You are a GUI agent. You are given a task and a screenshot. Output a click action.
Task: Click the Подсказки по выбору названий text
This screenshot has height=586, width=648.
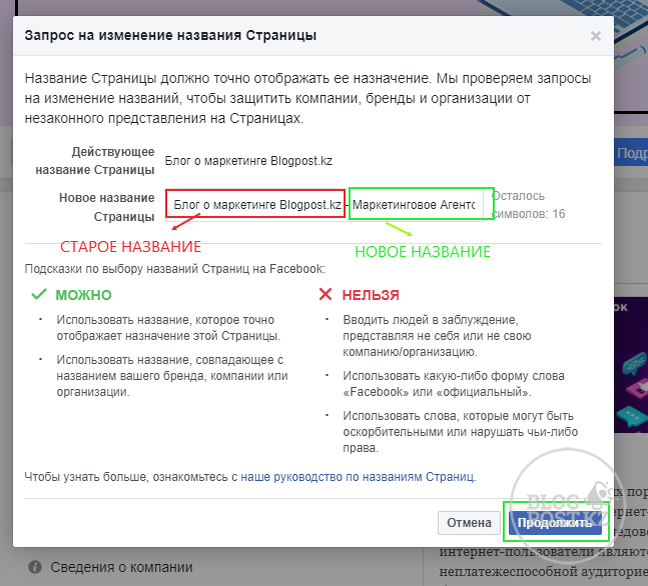[175, 269]
